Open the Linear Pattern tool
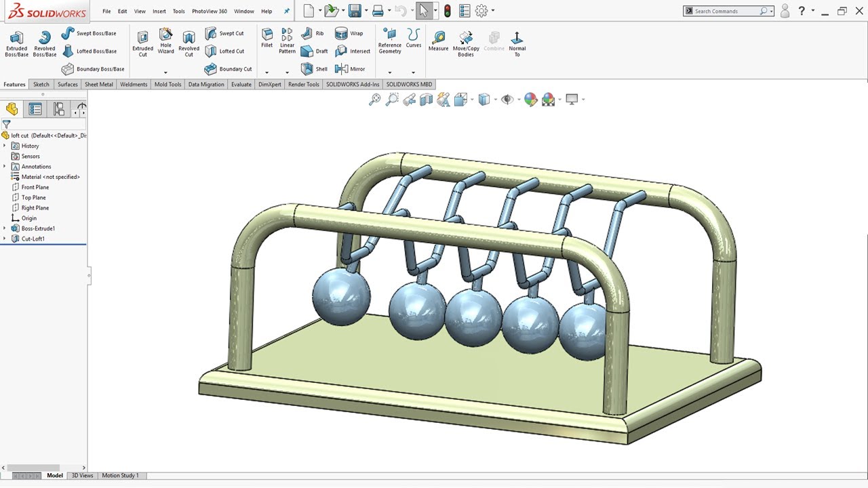Image resolution: width=868 pixels, height=488 pixels. (287, 41)
